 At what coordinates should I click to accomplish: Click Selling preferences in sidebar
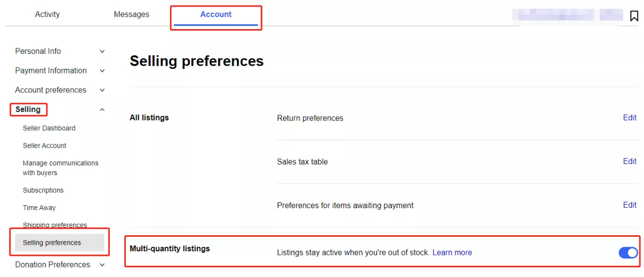click(x=52, y=243)
